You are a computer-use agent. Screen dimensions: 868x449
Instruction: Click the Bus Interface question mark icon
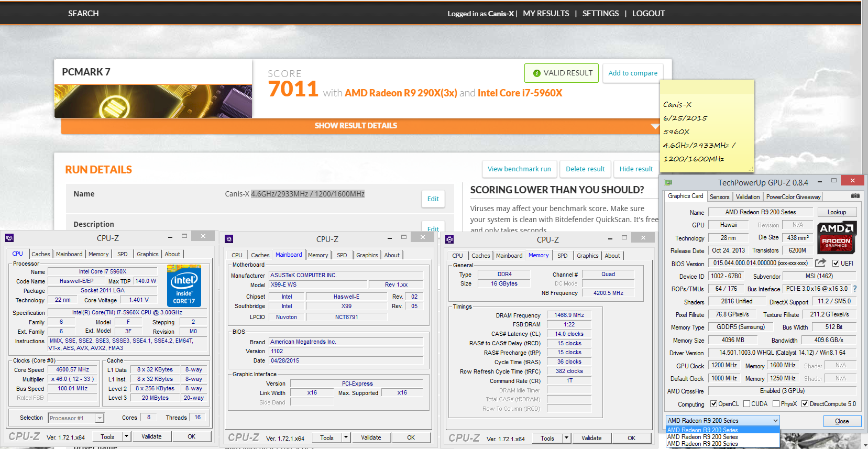point(855,289)
